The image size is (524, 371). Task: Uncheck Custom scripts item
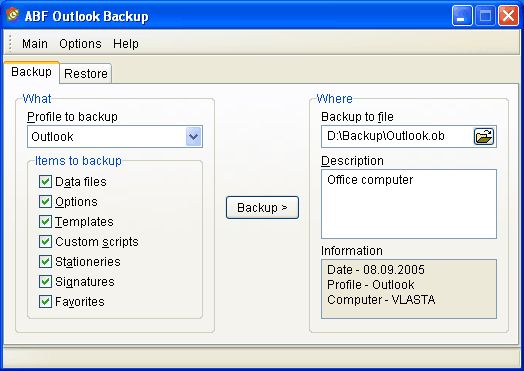45,241
